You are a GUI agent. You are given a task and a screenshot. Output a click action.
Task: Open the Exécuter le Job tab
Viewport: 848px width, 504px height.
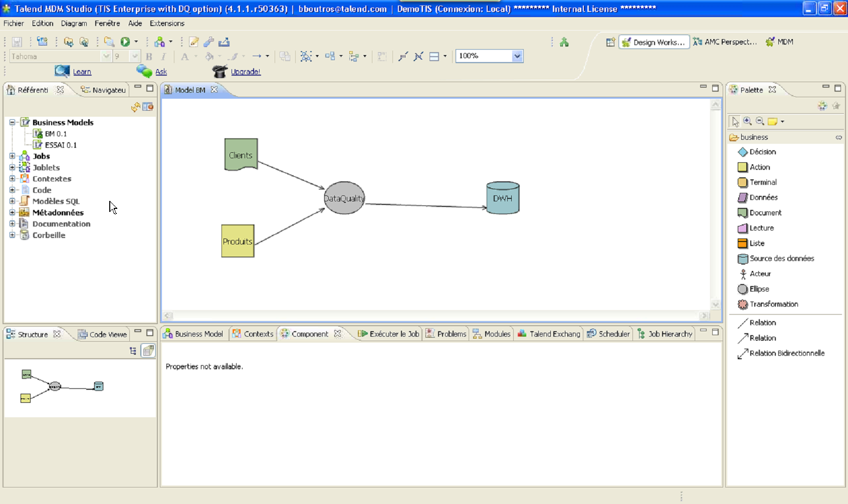coord(388,334)
